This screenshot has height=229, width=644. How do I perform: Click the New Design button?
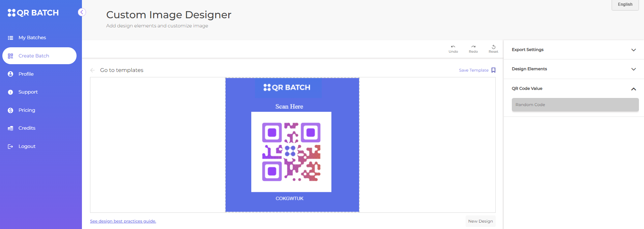click(x=480, y=221)
